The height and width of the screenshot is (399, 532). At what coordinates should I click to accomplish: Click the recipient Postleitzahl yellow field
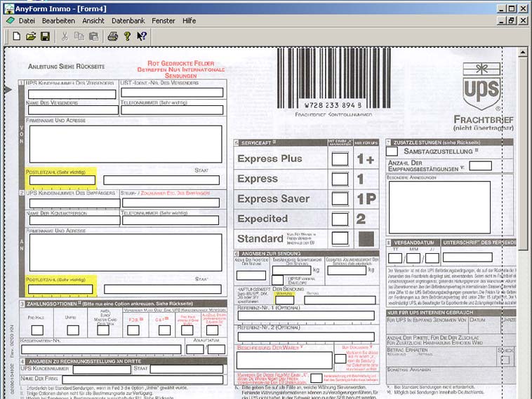[60, 289]
